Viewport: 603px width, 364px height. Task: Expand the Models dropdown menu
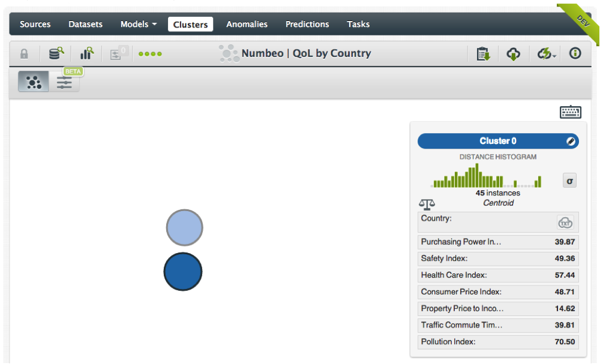pos(138,25)
